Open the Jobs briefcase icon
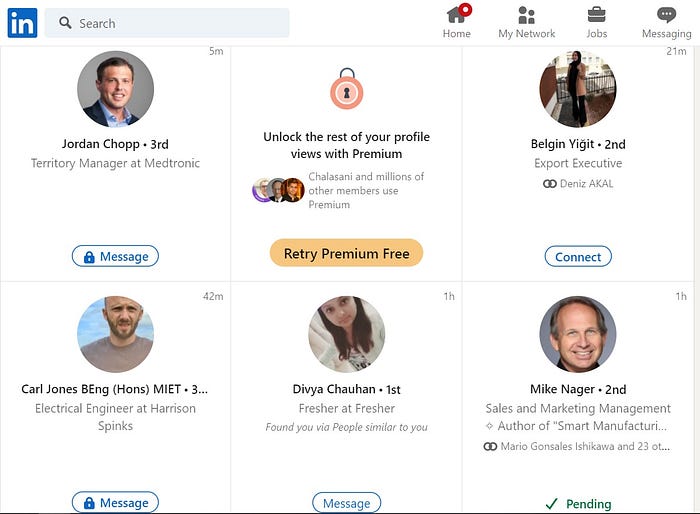Screen dimensions: 700x514 596,15
